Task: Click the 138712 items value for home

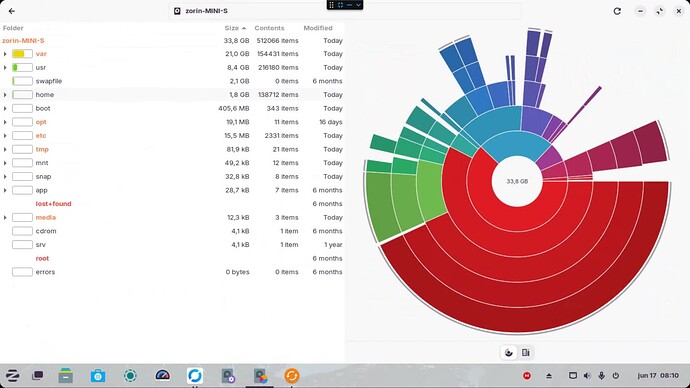Action: [278, 95]
